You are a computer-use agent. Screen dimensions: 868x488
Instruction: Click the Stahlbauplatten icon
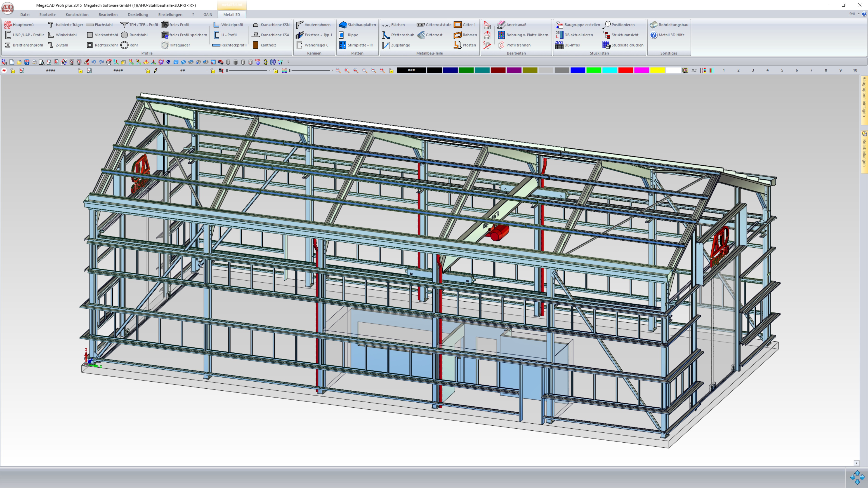pyautogui.click(x=342, y=25)
